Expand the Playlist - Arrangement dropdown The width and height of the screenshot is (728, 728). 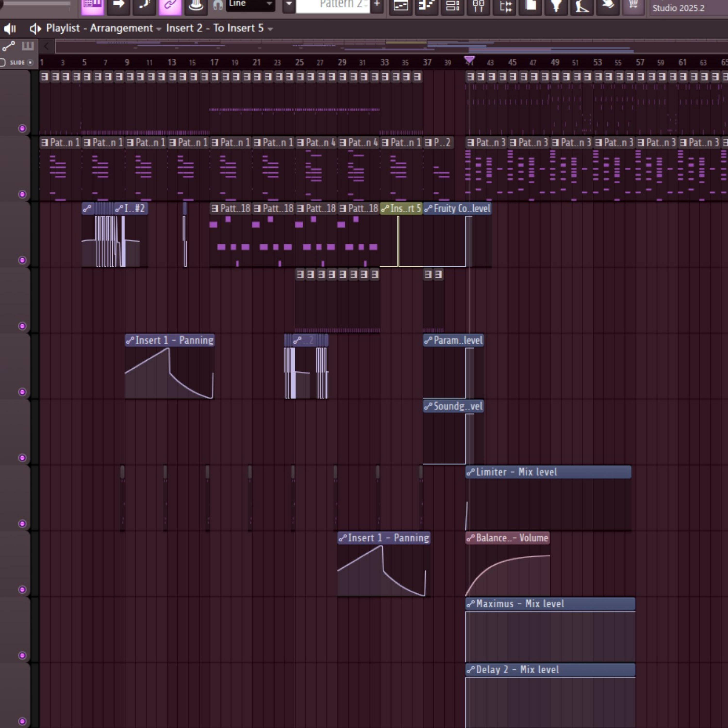[x=159, y=29]
